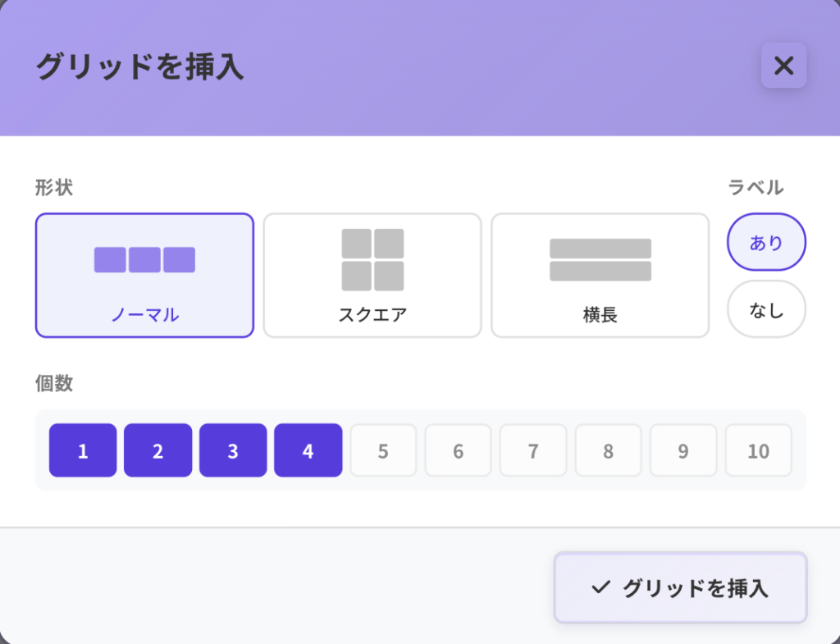Set grid count to 10
Screen dimensions: 840x644
(758, 450)
